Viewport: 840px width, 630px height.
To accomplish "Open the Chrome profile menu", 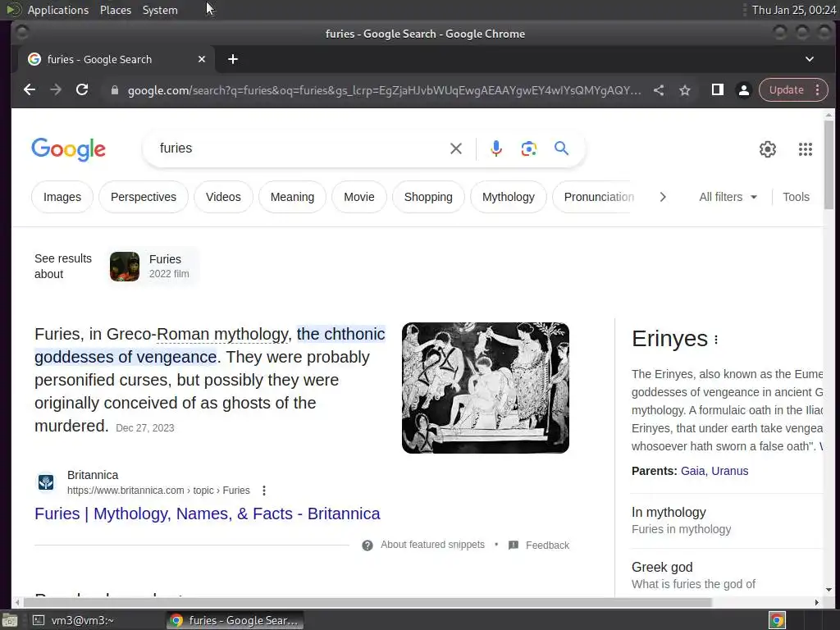I will pyautogui.click(x=743, y=90).
